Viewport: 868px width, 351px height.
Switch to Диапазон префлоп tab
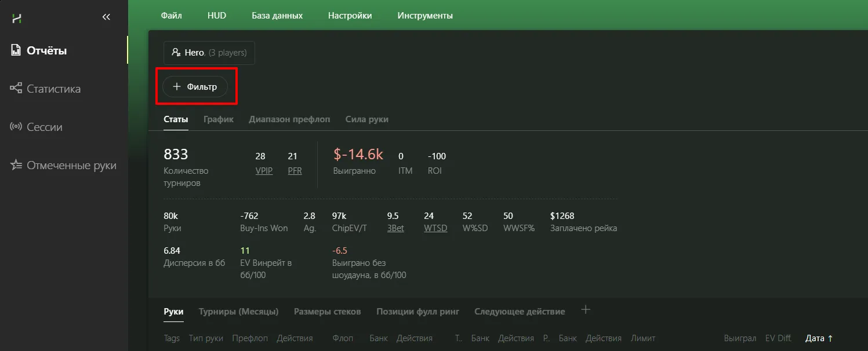pos(289,119)
